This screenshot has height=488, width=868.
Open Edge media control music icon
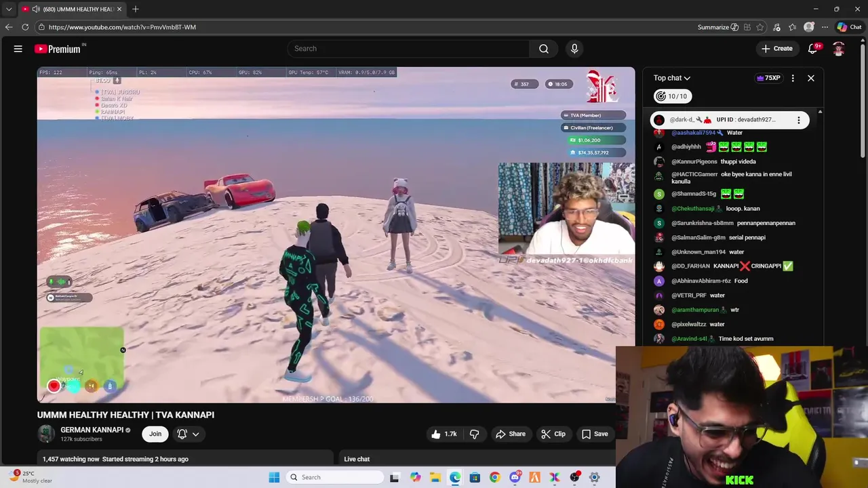click(776, 27)
